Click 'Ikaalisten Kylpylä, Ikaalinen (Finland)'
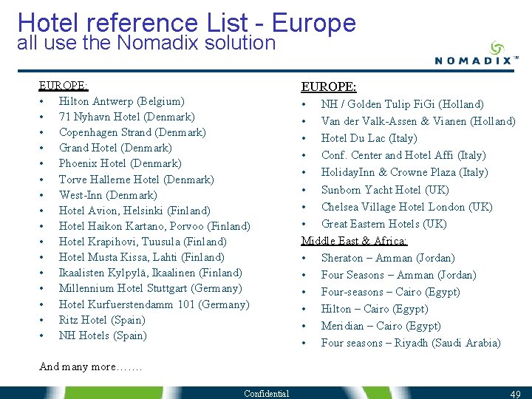 click(x=150, y=273)
